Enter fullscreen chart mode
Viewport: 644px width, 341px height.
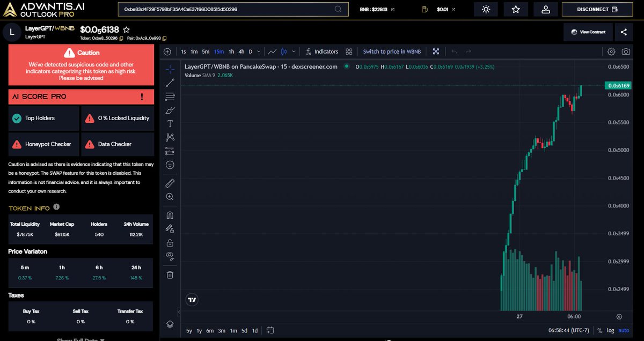click(436, 51)
